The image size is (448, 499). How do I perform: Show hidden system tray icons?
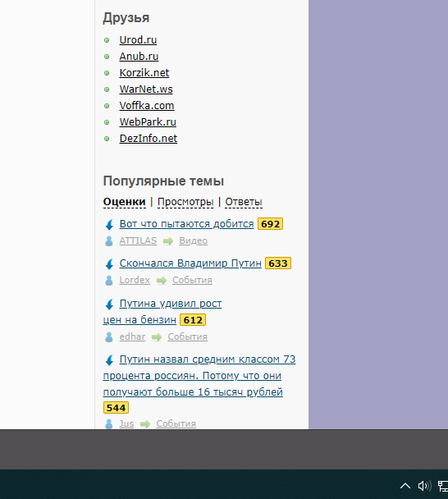[405, 486]
